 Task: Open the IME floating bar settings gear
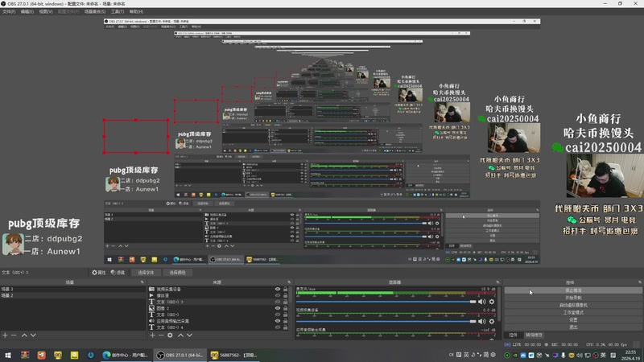click(493, 355)
